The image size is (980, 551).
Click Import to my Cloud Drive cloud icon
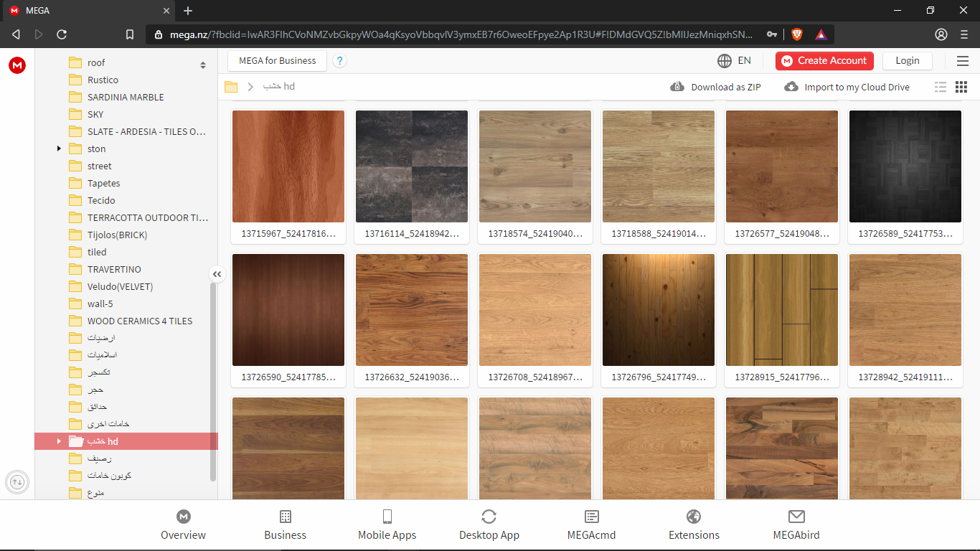click(791, 86)
